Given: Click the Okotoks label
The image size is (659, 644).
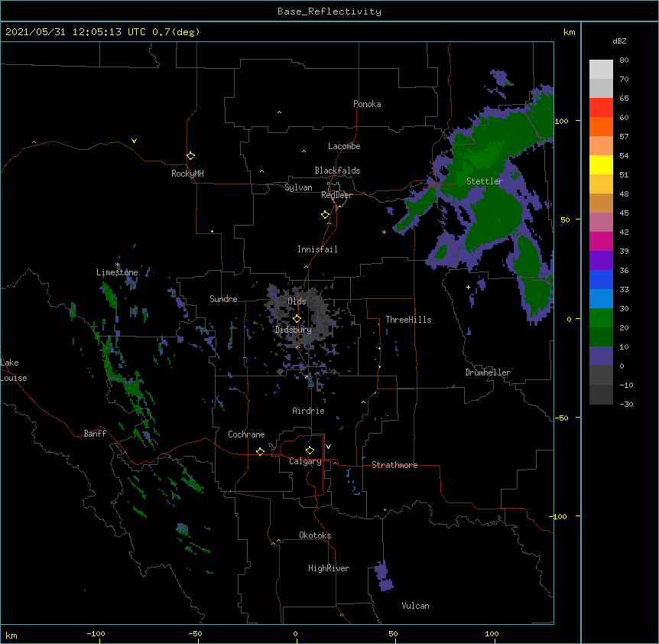Looking at the screenshot, I should click(x=315, y=535).
